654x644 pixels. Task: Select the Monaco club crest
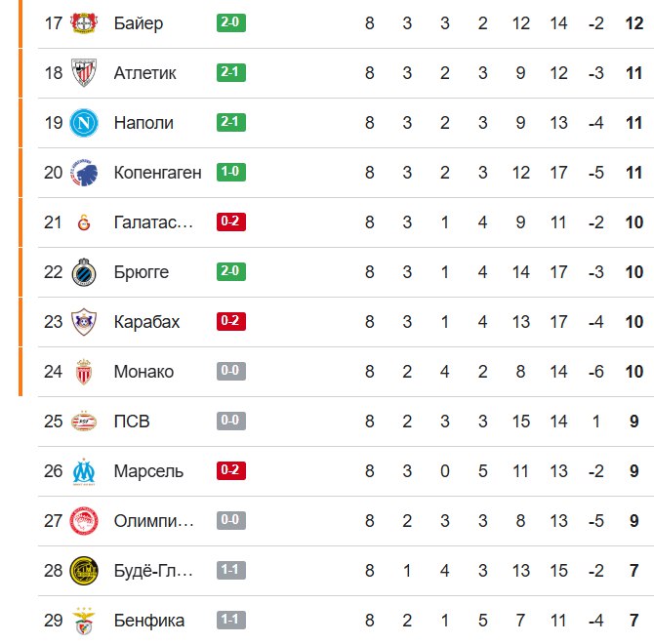(x=84, y=372)
